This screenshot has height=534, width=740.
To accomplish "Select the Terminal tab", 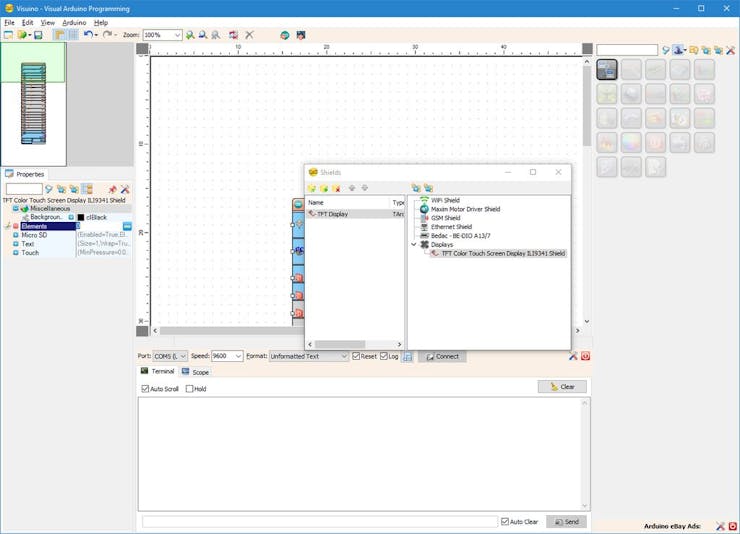I will (x=158, y=371).
